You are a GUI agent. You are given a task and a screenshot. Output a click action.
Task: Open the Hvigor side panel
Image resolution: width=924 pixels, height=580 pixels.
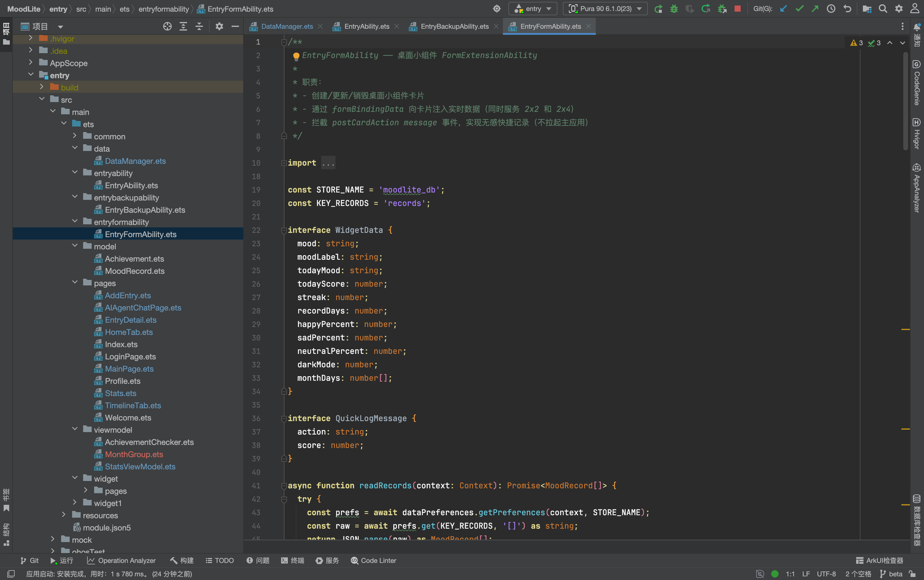916,134
